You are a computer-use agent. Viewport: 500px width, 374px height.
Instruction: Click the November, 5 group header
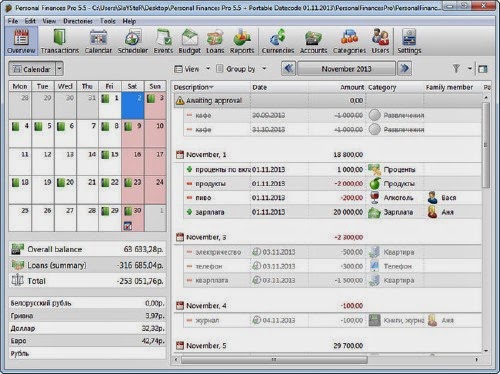327,346
